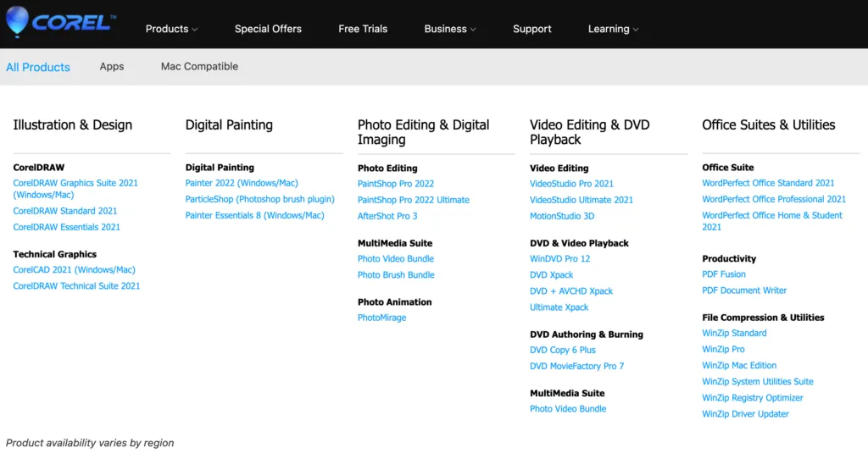868x470 pixels.
Task: Select CorelDRAW Technical Suite 2021
Action: pyautogui.click(x=76, y=286)
